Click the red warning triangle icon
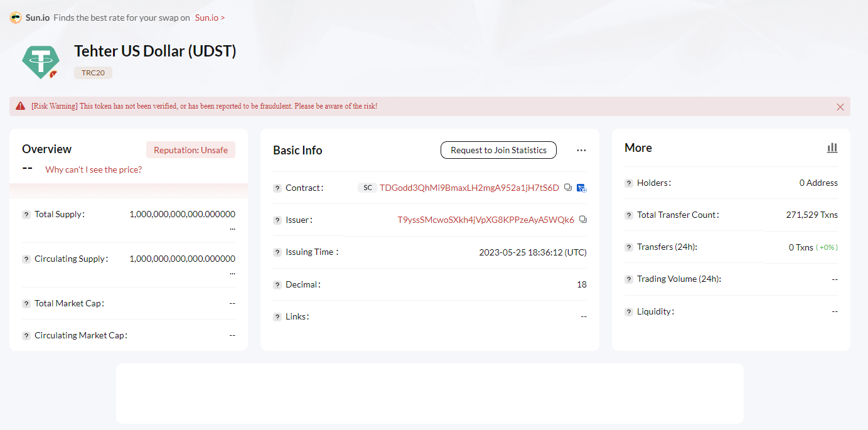This screenshot has height=430, width=868. point(21,106)
